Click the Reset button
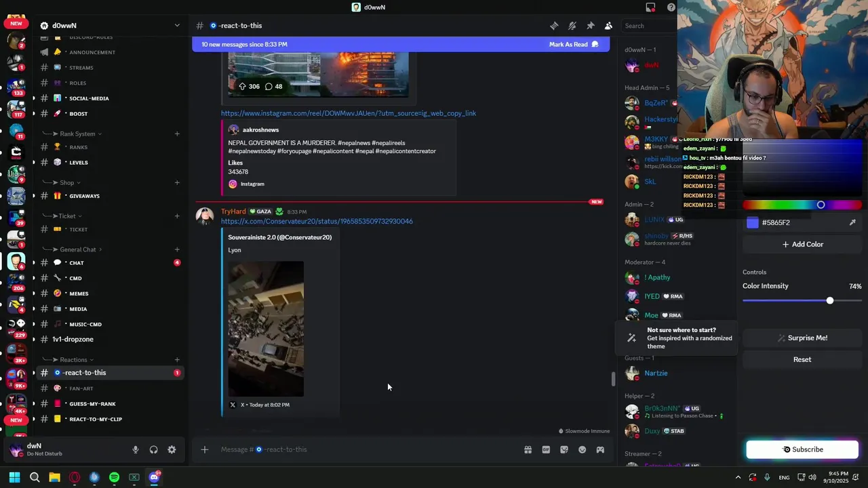Viewport: 868px width, 488px height. 802,359
